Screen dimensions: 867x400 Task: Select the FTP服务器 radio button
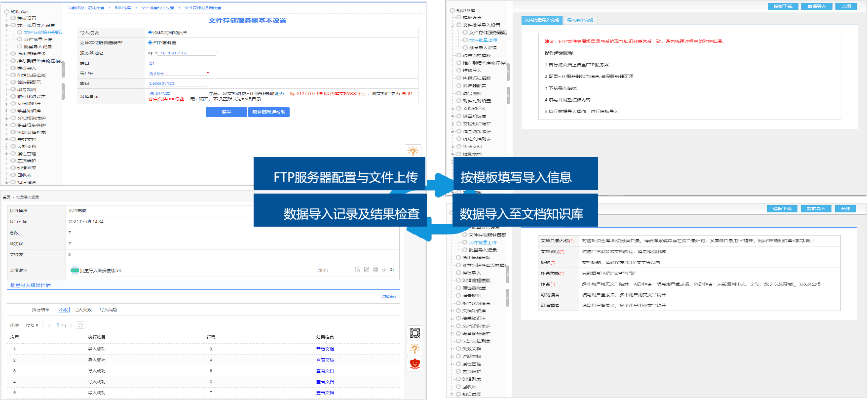tap(150, 43)
